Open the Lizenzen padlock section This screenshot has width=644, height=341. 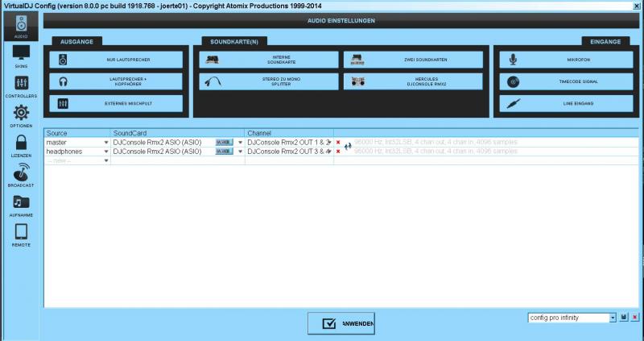coord(21,147)
